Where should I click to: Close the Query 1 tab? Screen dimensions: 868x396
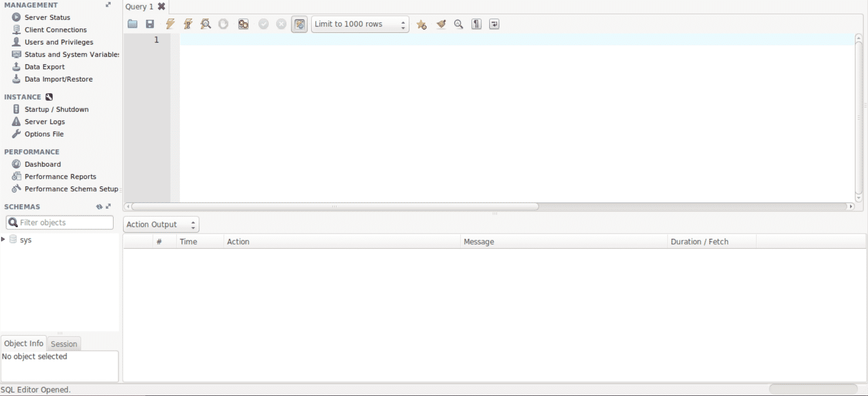[x=161, y=7]
